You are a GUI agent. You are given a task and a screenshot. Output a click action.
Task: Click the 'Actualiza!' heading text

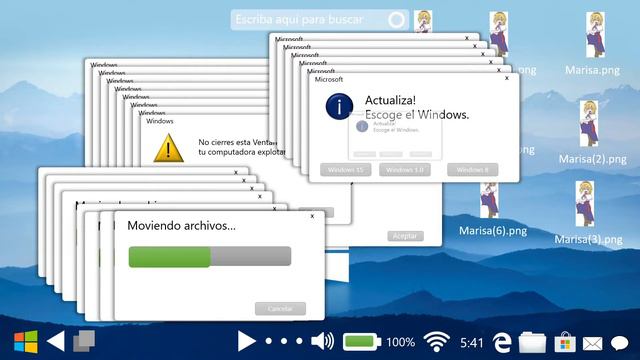click(390, 100)
